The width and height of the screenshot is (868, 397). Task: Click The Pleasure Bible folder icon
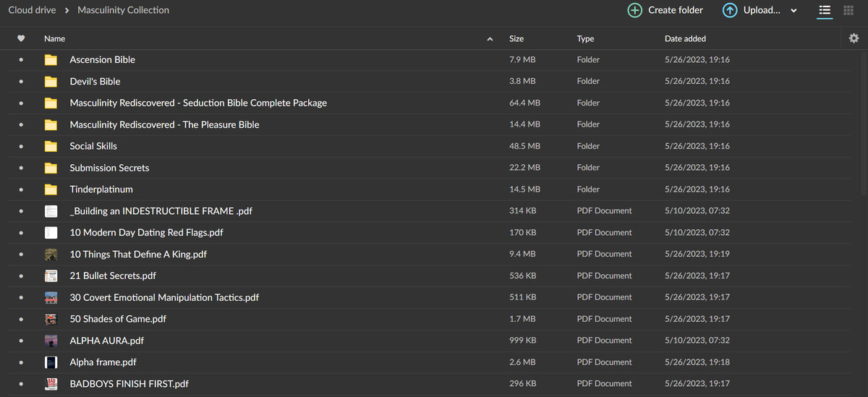click(51, 124)
